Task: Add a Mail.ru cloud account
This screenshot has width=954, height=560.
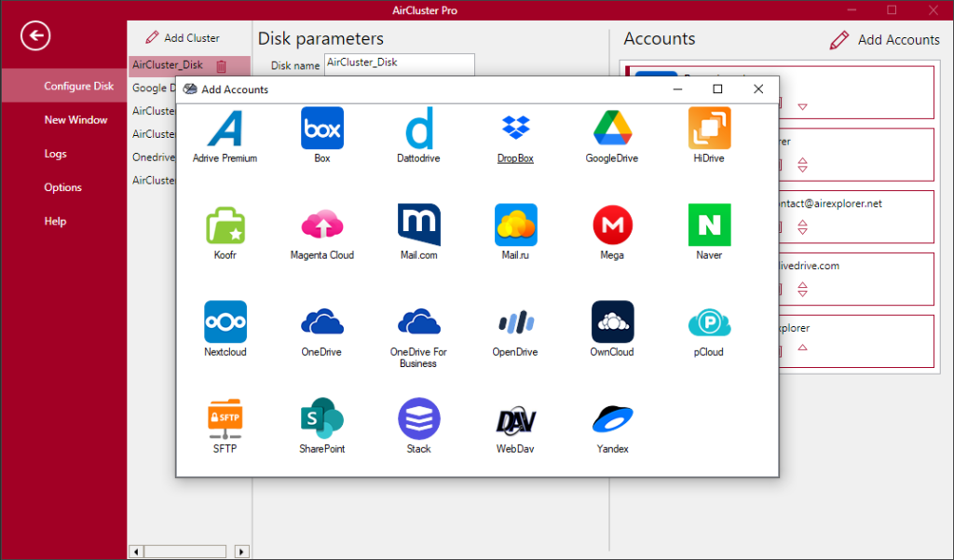Action: click(x=515, y=232)
